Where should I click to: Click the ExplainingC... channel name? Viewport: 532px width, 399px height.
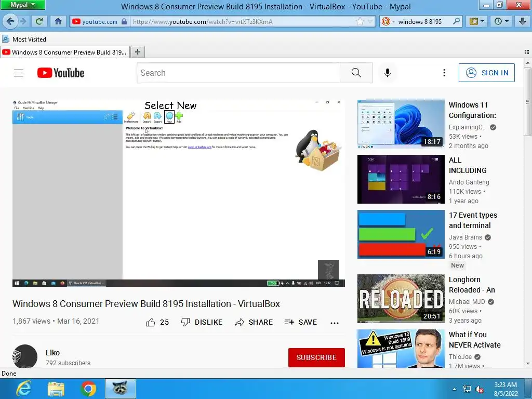coord(468,127)
